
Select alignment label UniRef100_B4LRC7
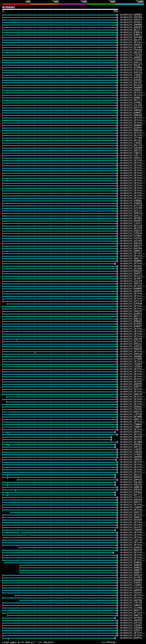coord(131,65)
